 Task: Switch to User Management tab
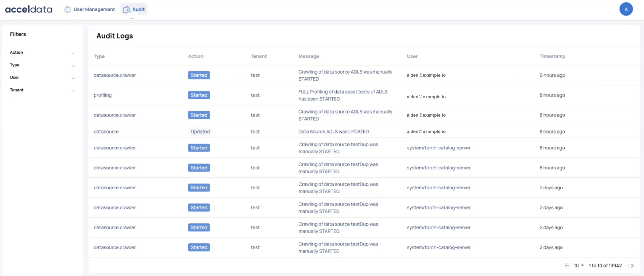[94, 9]
